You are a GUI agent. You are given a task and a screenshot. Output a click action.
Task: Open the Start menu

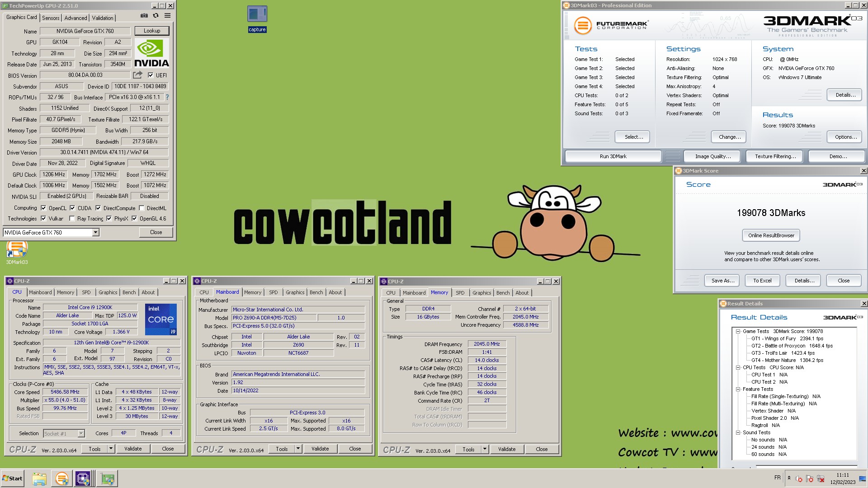[x=12, y=479]
